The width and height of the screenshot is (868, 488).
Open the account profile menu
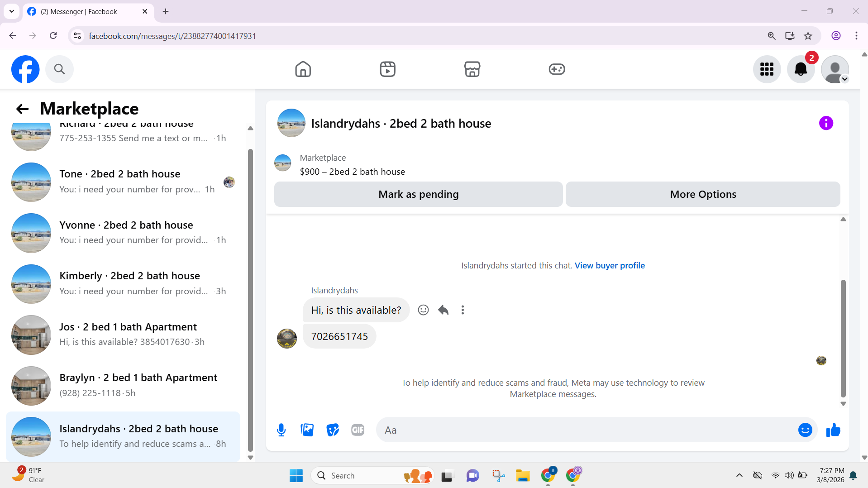pyautogui.click(x=835, y=69)
